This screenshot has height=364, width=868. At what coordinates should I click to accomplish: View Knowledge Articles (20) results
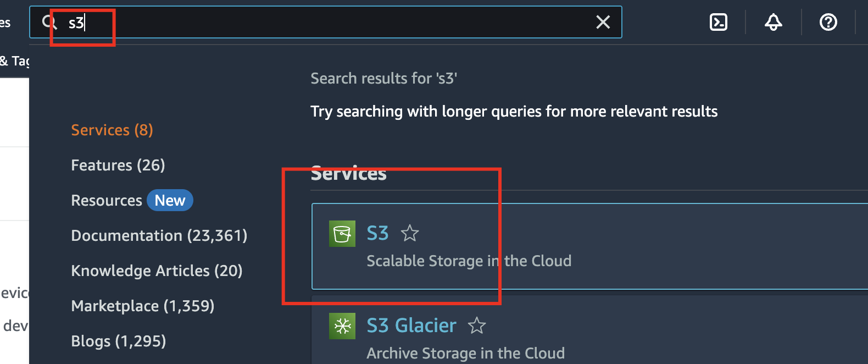[x=157, y=271]
